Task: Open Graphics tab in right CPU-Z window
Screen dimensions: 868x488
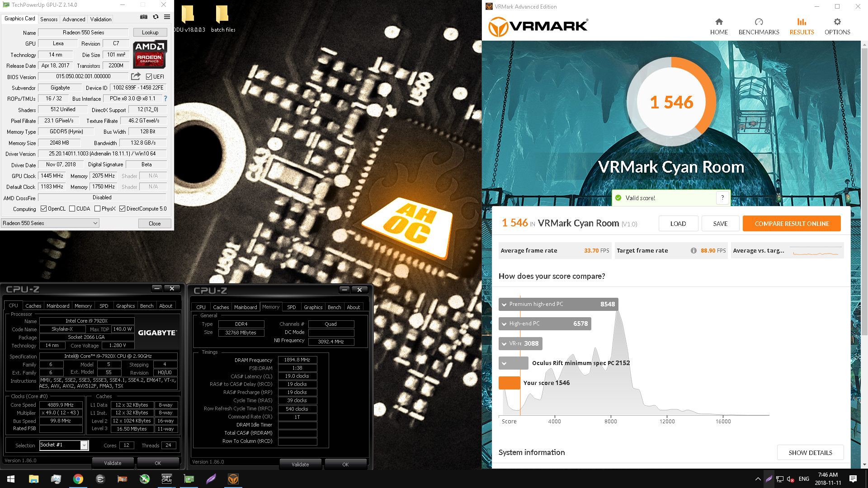Action: pos(313,307)
